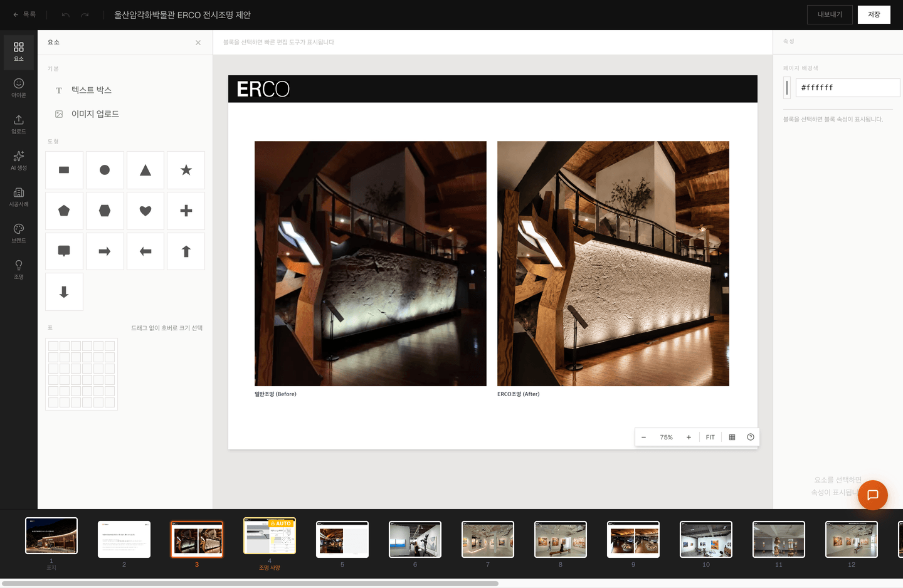The width and height of the screenshot is (903, 588).
Task: Open the 조명 lightbulb panel
Action: point(19,270)
